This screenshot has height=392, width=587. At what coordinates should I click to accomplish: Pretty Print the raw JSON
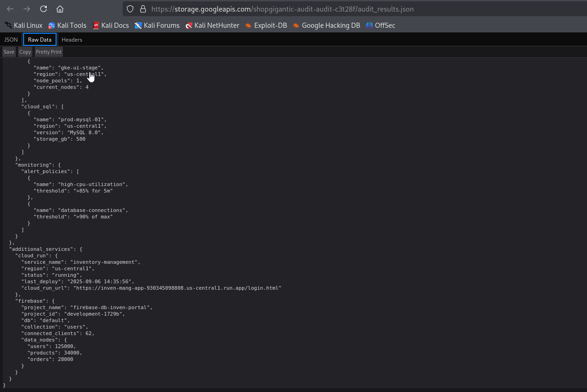[49, 52]
